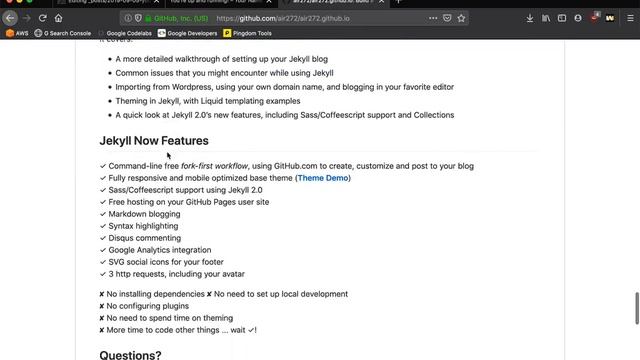Open the Google Codelabs bookmark
640x360 pixels.
125,33
